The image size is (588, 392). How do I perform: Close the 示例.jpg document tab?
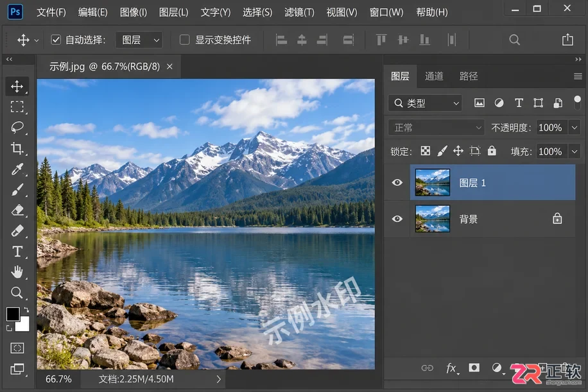pos(169,67)
